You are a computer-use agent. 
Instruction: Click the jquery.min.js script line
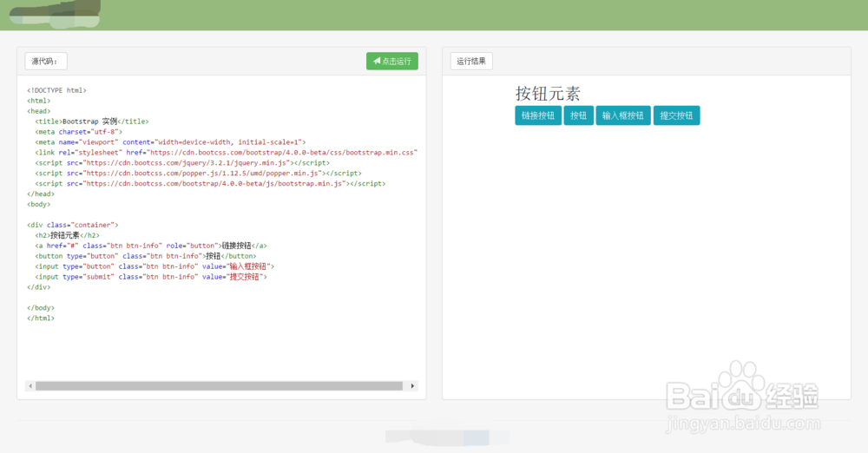coord(182,163)
